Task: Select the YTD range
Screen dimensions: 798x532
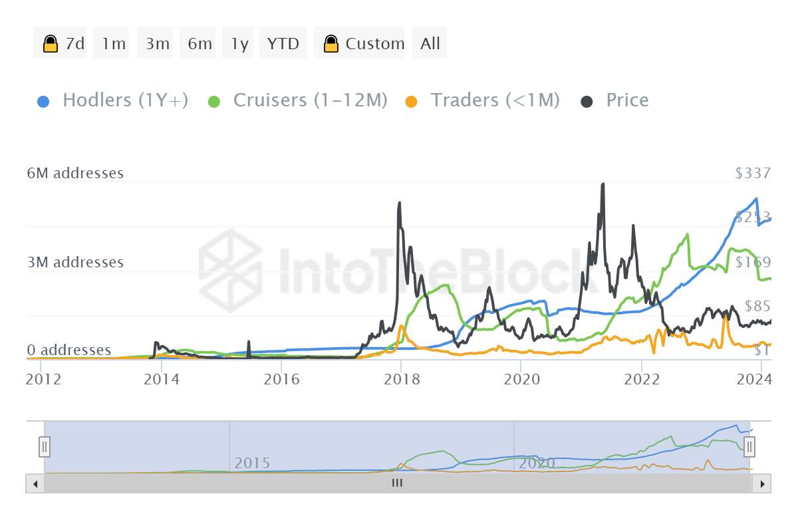Action: click(283, 44)
